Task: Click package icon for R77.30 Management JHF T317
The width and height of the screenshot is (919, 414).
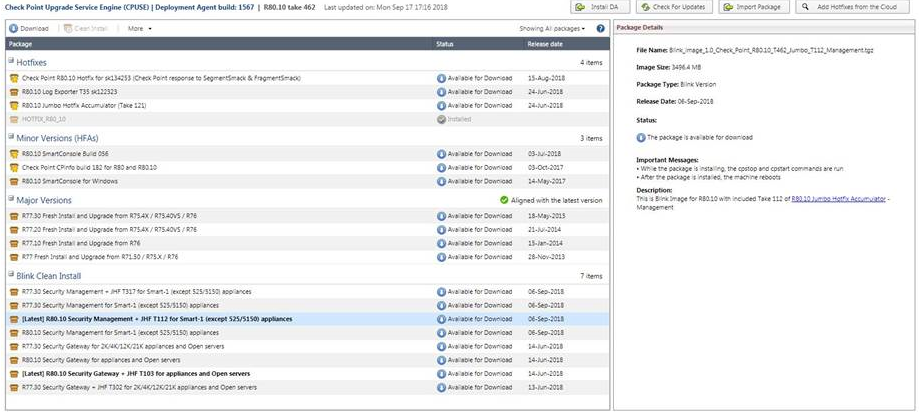Action: (14, 291)
